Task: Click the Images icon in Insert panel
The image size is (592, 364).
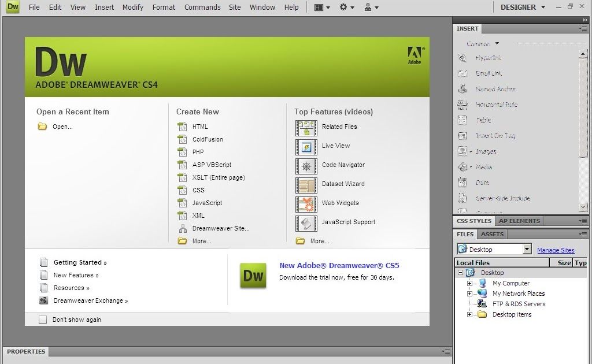Action: coord(462,151)
